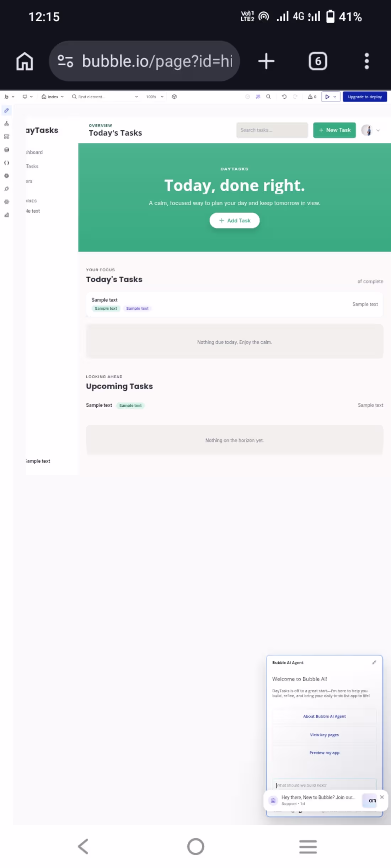Viewport: 391px width, 868px height.
Task: Click the Upcoming Tasks heading
Action: [119, 386]
